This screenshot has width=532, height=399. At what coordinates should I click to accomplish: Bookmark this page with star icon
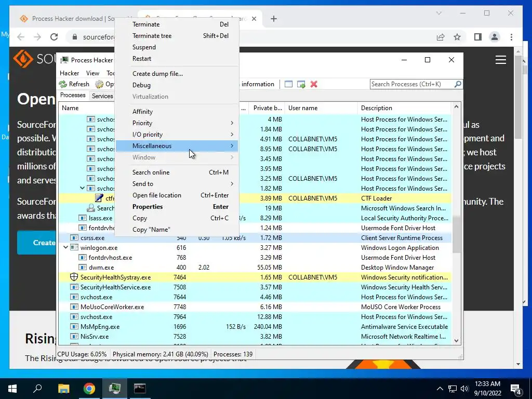(x=457, y=37)
